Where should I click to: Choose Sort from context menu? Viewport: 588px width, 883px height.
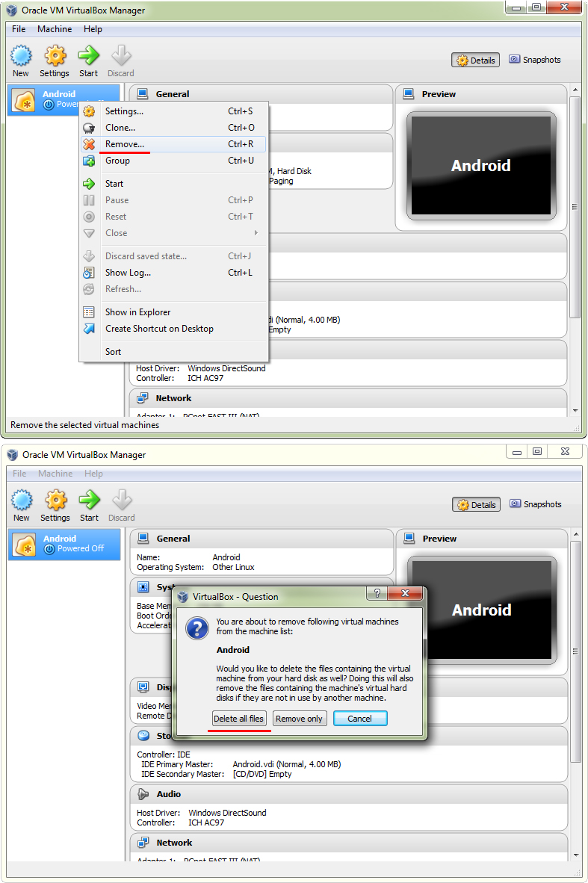[x=173, y=352]
